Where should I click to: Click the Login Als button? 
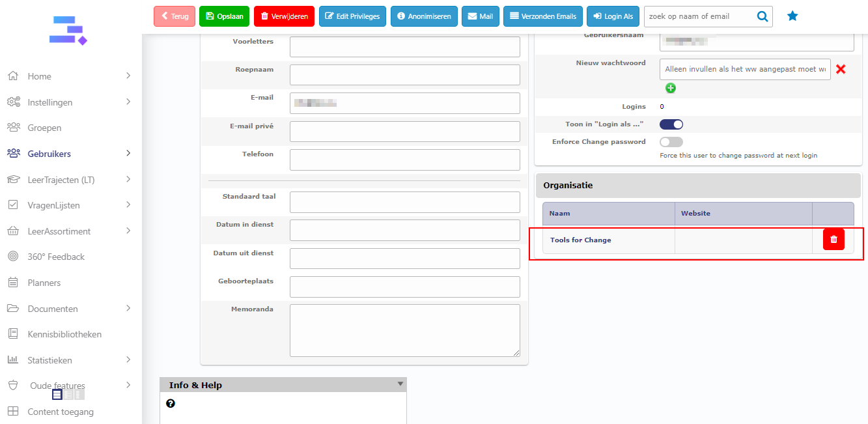click(x=613, y=16)
